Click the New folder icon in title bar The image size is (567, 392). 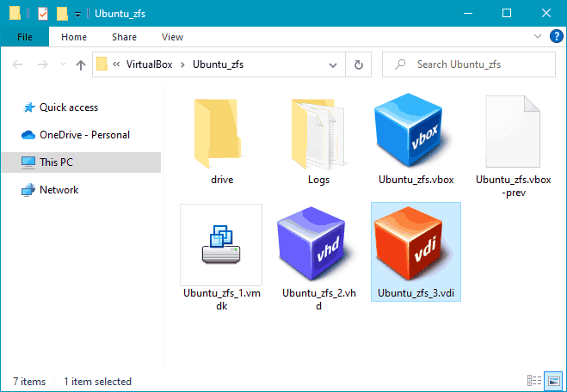pos(62,14)
